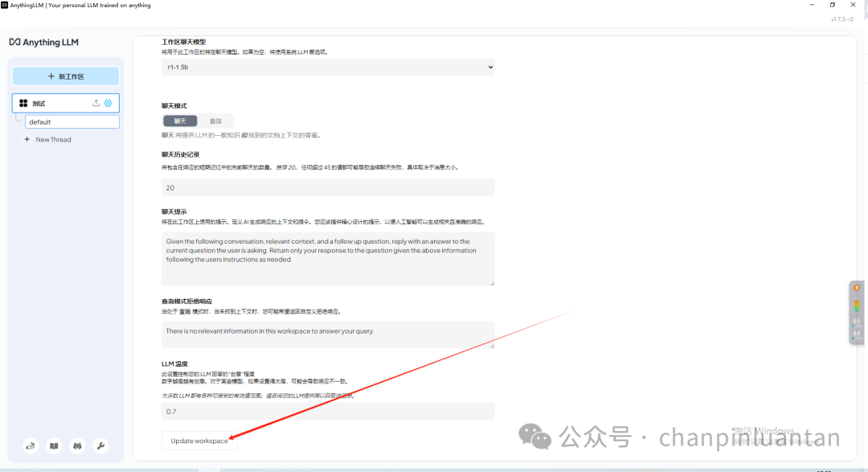The width and height of the screenshot is (868, 472).
Task: Click the version label v1.7.3-r2
Action: click(842, 19)
